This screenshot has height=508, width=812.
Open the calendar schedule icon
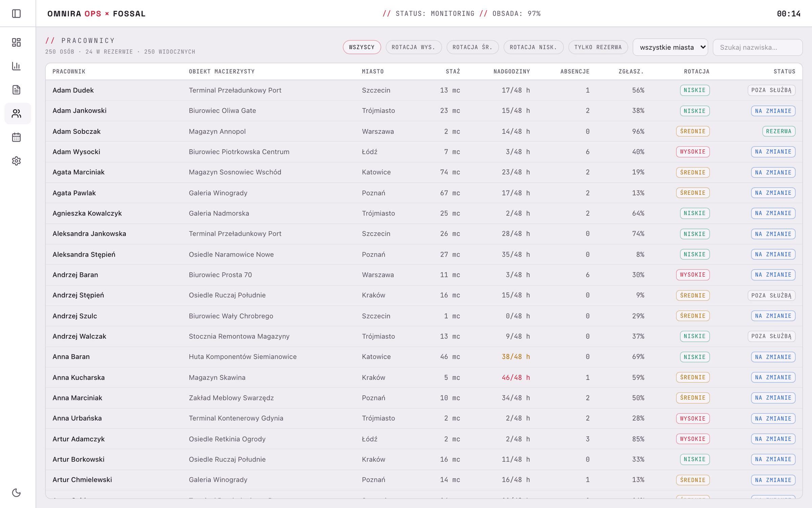click(x=16, y=137)
